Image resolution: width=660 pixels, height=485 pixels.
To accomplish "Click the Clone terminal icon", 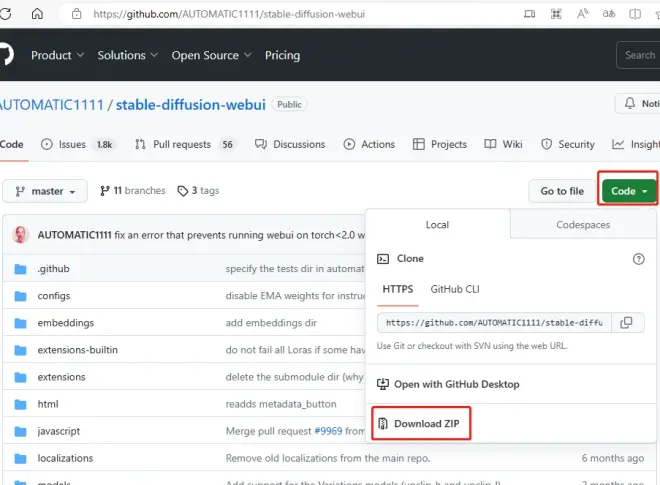I will coord(383,258).
